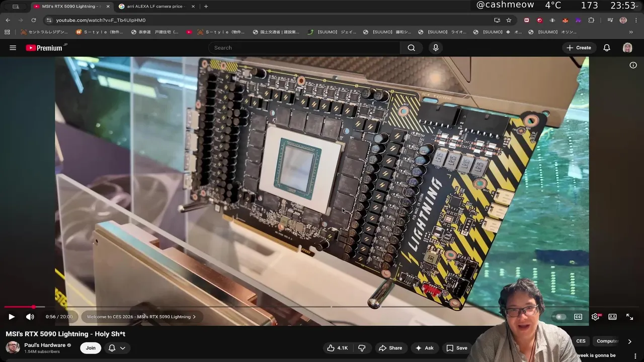Open a new browser tab

coord(206,7)
